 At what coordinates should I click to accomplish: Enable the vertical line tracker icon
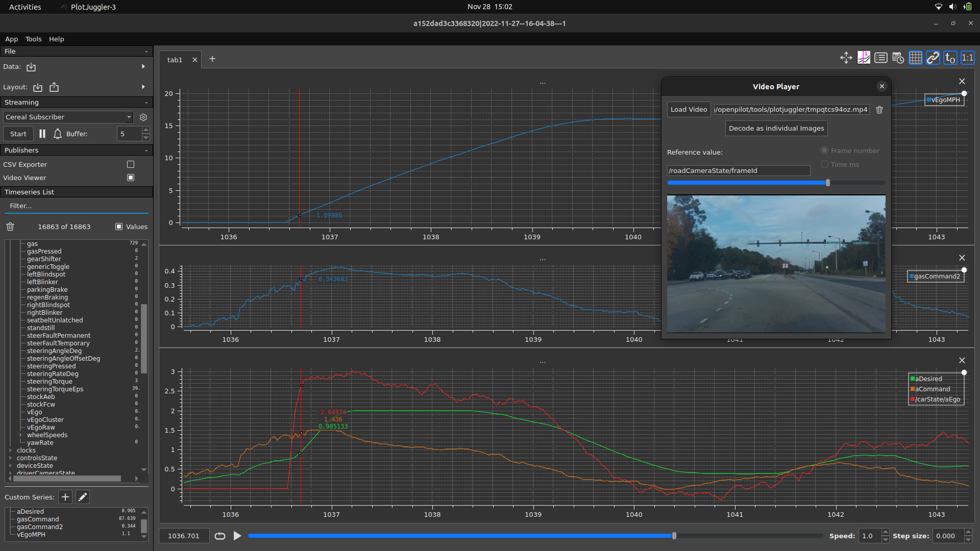(864, 58)
